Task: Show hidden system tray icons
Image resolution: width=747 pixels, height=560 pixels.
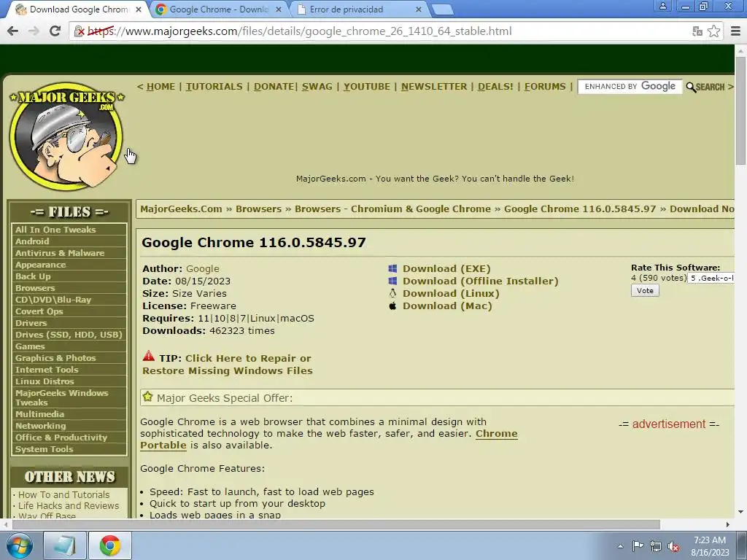Action: coord(620,546)
